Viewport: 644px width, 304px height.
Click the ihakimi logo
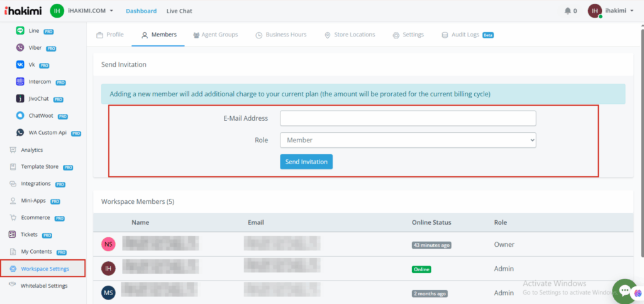coord(22,11)
